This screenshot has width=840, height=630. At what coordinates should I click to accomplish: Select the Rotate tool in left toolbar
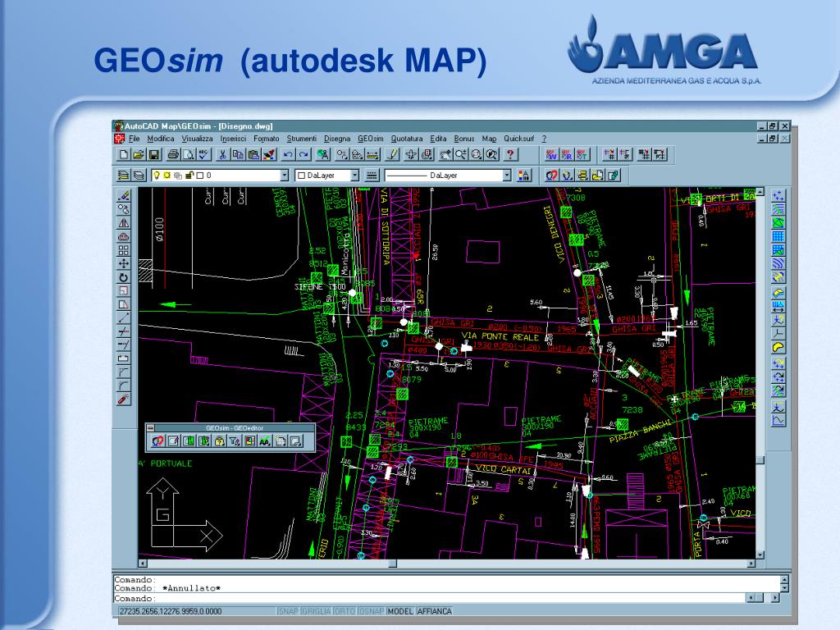(x=124, y=277)
